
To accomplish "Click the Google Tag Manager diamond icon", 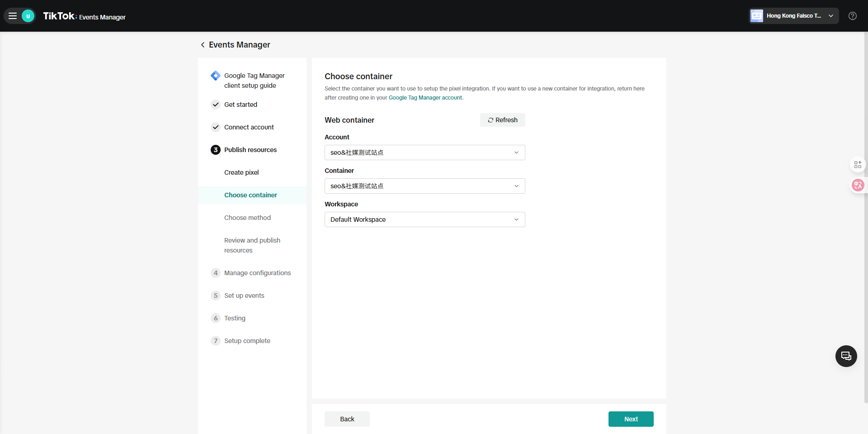I will pos(216,76).
